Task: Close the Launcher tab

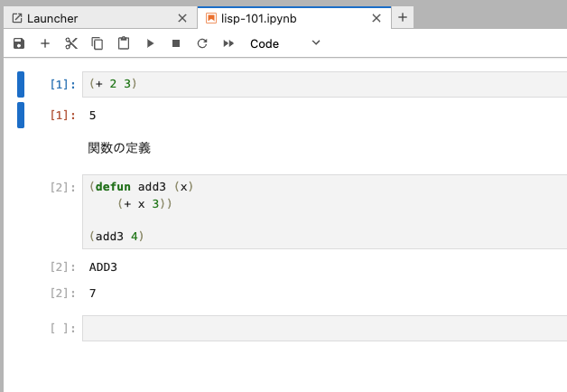Action: (x=182, y=18)
